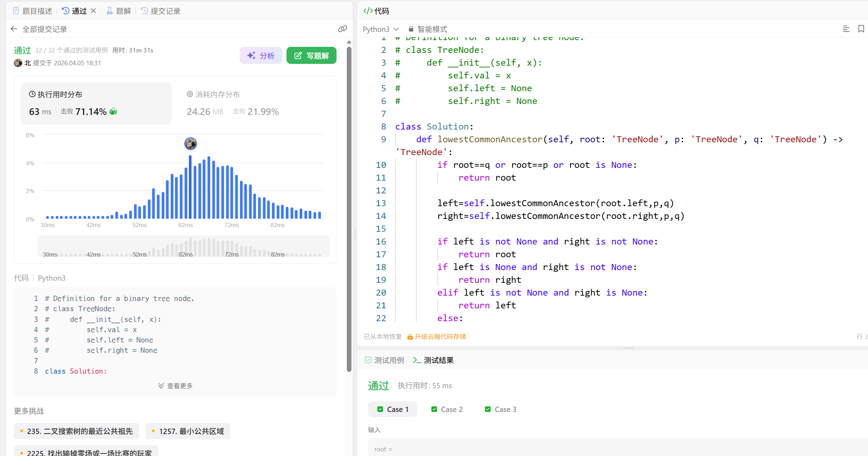This screenshot has height=456, width=868.
Task: Open the 消耗内存分布 memory distribution panel
Action: [213, 94]
